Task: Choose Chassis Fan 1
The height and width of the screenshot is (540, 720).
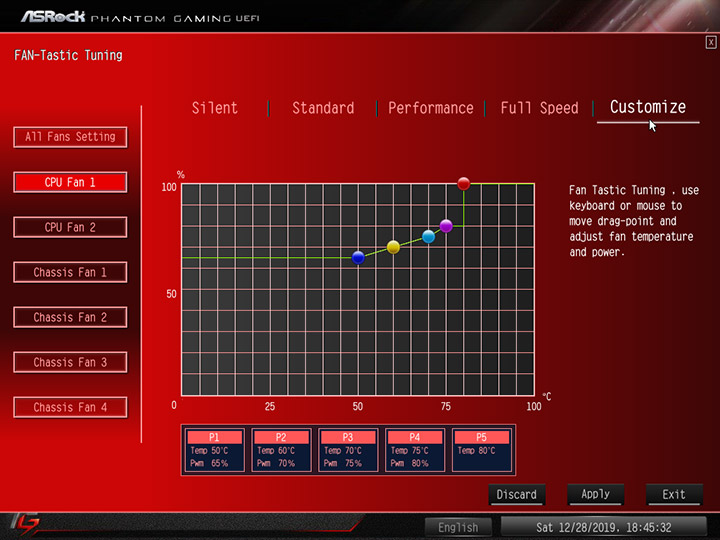Action: coord(70,272)
